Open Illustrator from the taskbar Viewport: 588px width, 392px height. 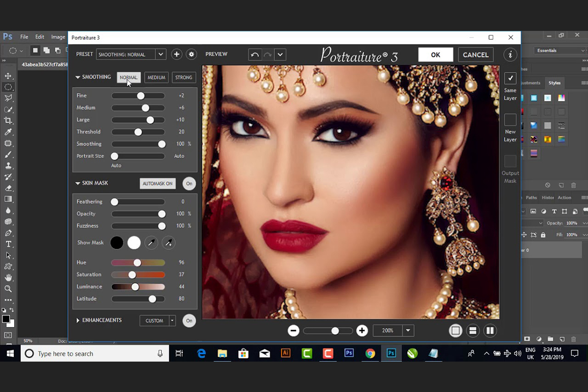point(286,353)
